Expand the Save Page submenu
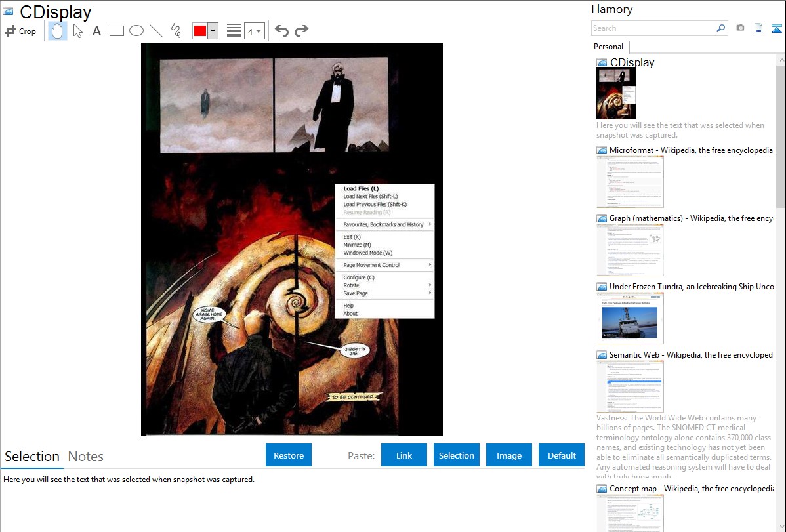 pyautogui.click(x=384, y=293)
